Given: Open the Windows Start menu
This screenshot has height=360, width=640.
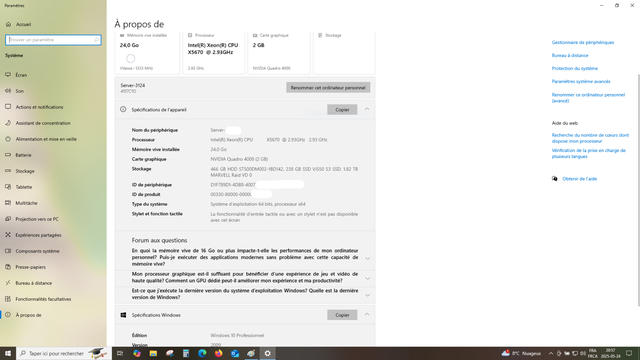Looking at the screenshot, I should 8,353.
